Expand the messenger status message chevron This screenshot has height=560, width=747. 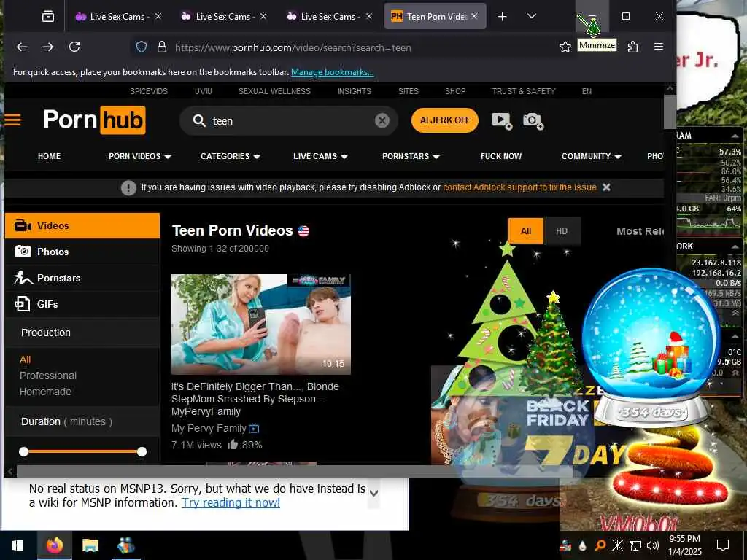pos(374,494)
